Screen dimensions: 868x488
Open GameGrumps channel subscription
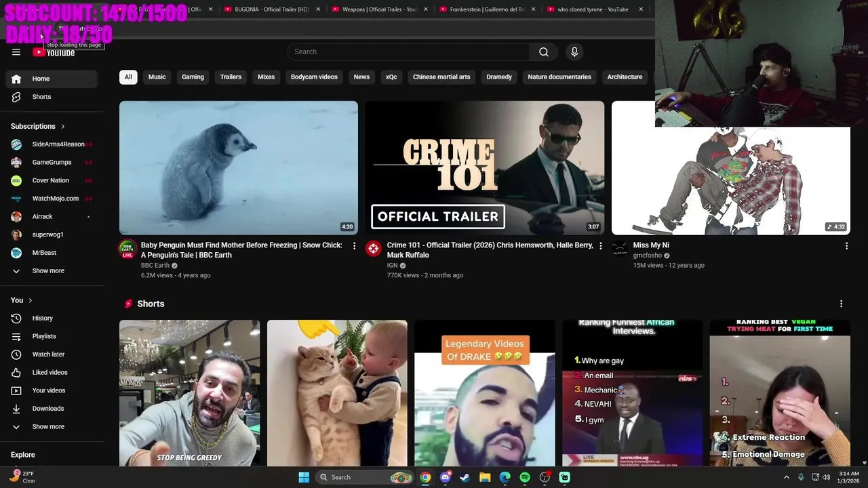[52, 163]
